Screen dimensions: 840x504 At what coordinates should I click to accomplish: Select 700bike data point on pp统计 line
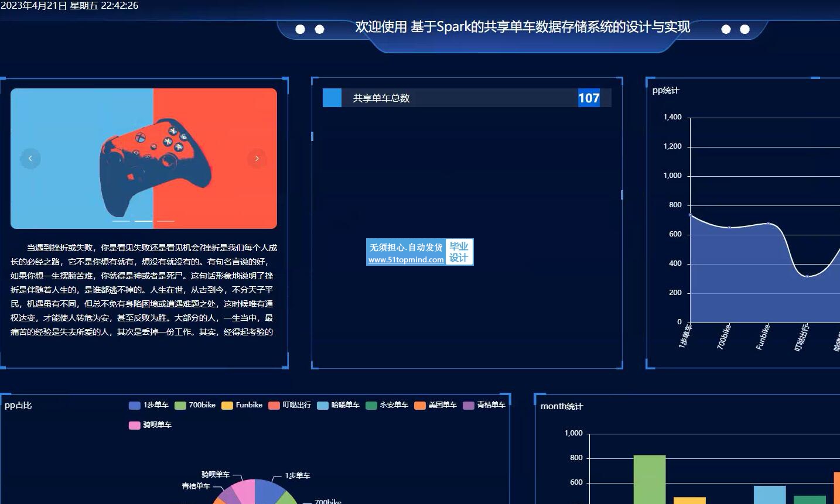(729, 227)
